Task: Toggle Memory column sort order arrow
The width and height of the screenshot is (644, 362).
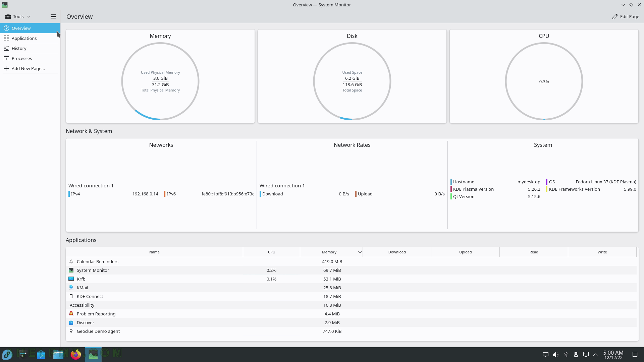Action: (x=360, y=252)
